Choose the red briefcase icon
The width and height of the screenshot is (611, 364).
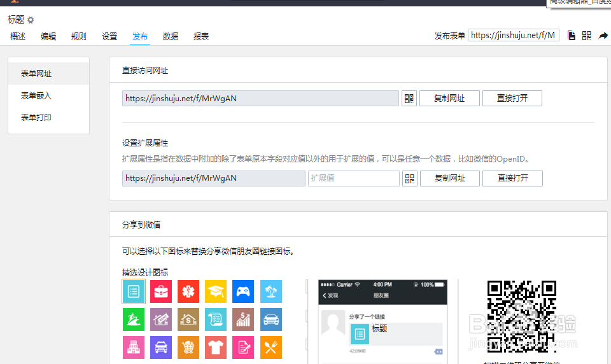tap(161, 291)
